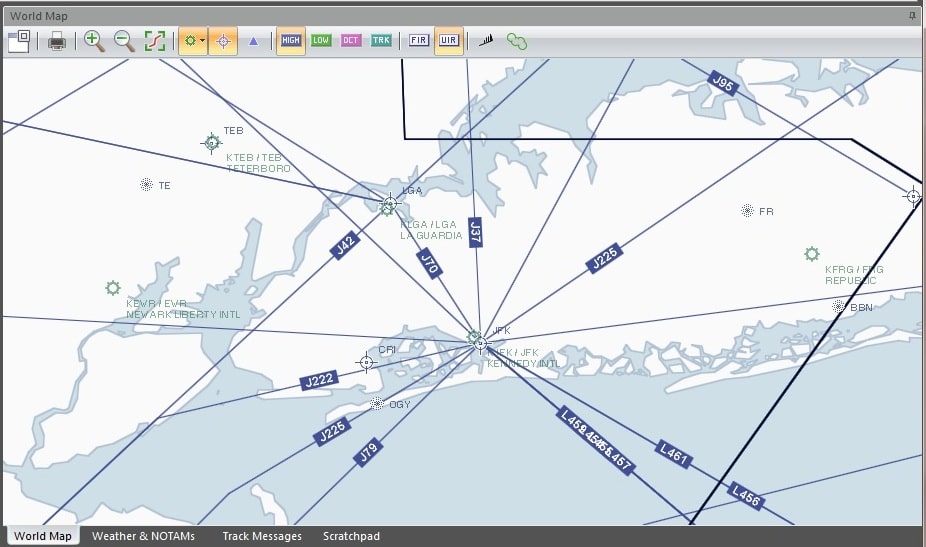
Task: Toggle UIR boundaries display
Action: pyautogui.click(x=449, y=41)
